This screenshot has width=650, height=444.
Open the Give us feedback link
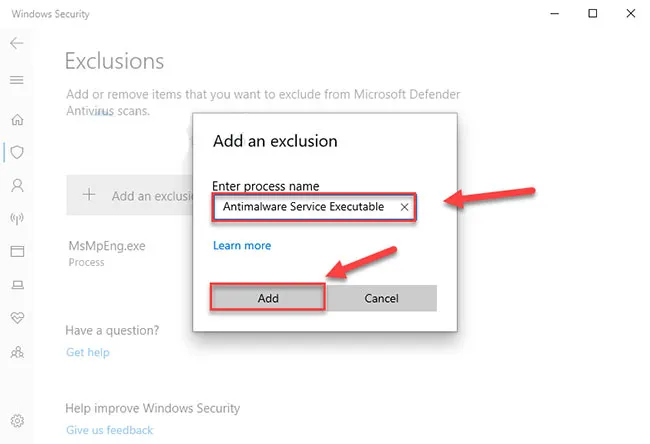pyautogui.click(x=109, y=430)
